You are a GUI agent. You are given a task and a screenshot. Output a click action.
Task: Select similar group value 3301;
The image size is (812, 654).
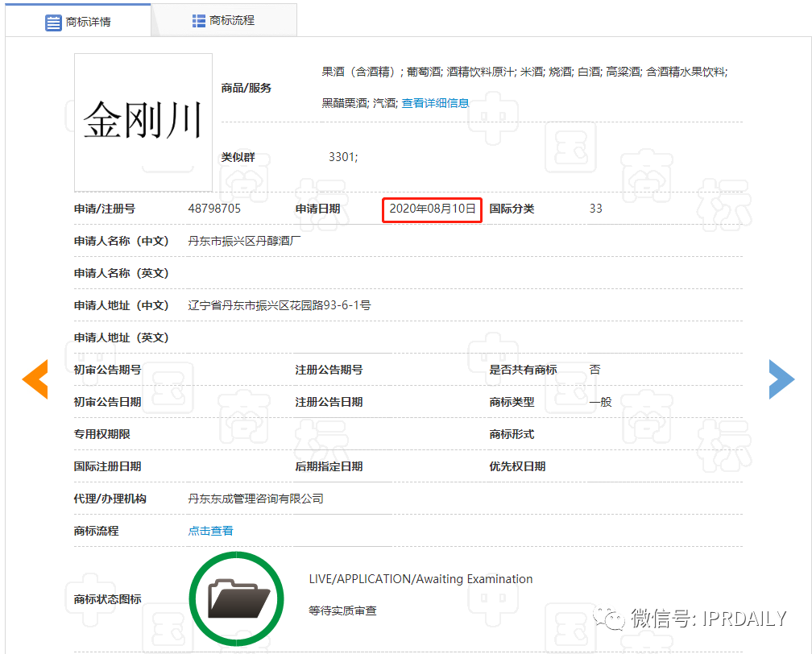tap(343, 157)
